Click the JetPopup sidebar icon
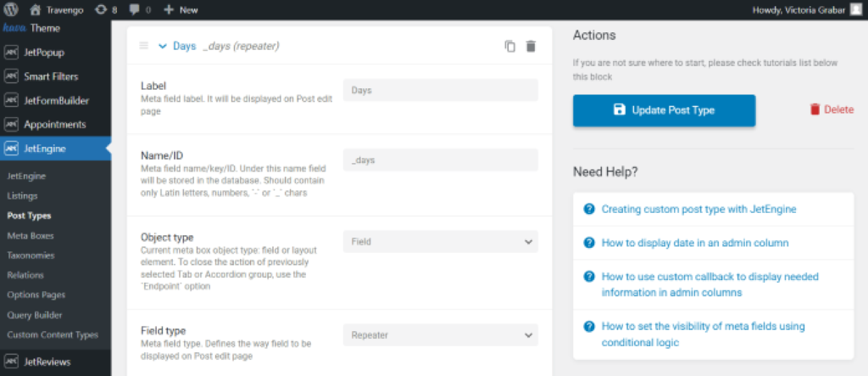 coord(11,53)
